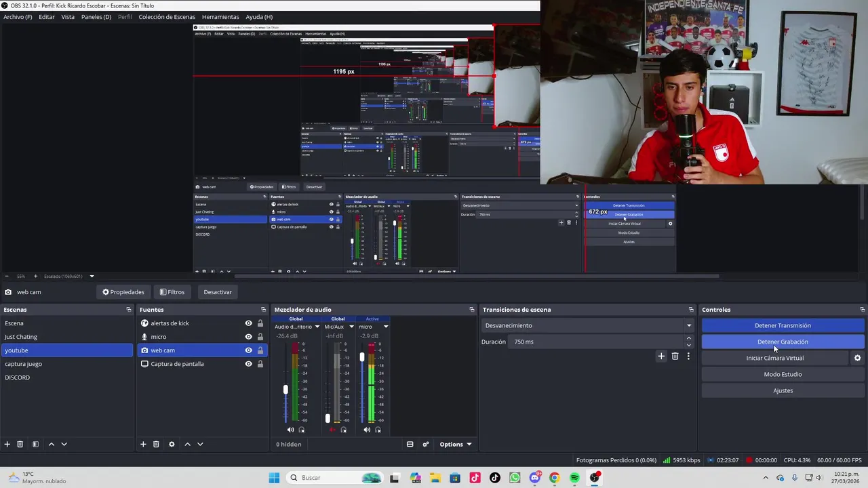868x488 pixels.
Task: Toggle monitoring on Audio del escritorio channel
Action: [302, 430]
